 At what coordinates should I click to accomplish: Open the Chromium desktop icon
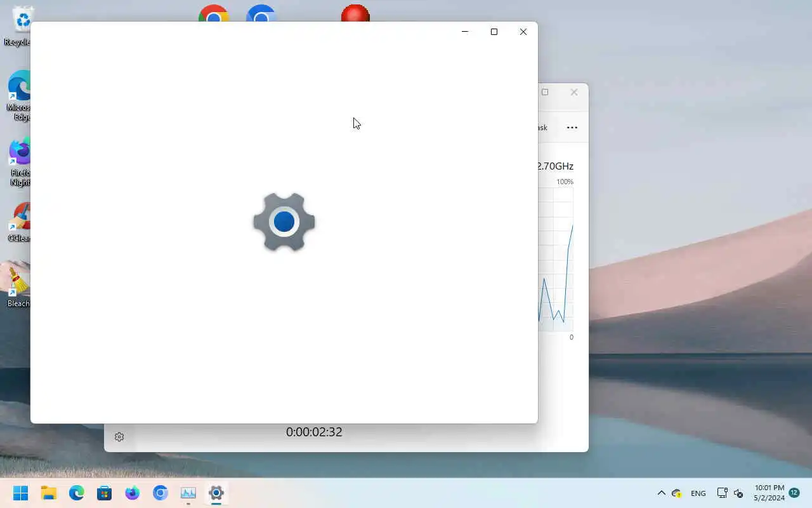[x=261, y=13]
